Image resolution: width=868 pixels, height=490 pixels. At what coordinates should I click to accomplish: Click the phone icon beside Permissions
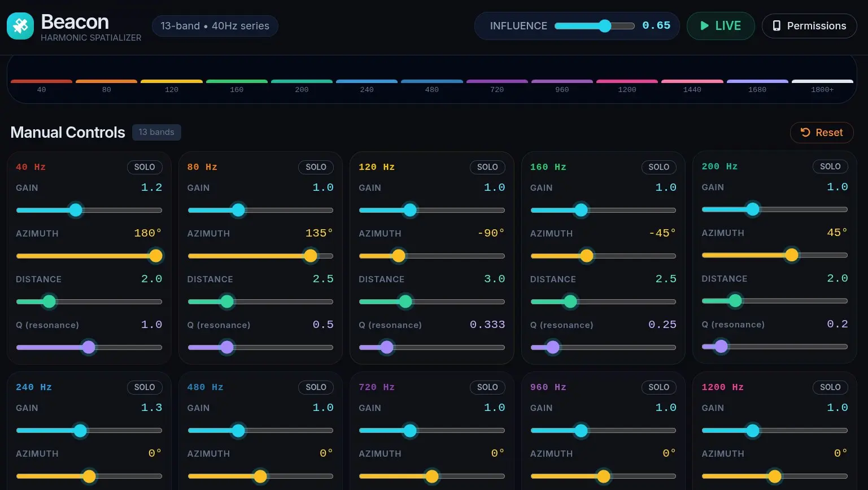[x=777, y=26]
